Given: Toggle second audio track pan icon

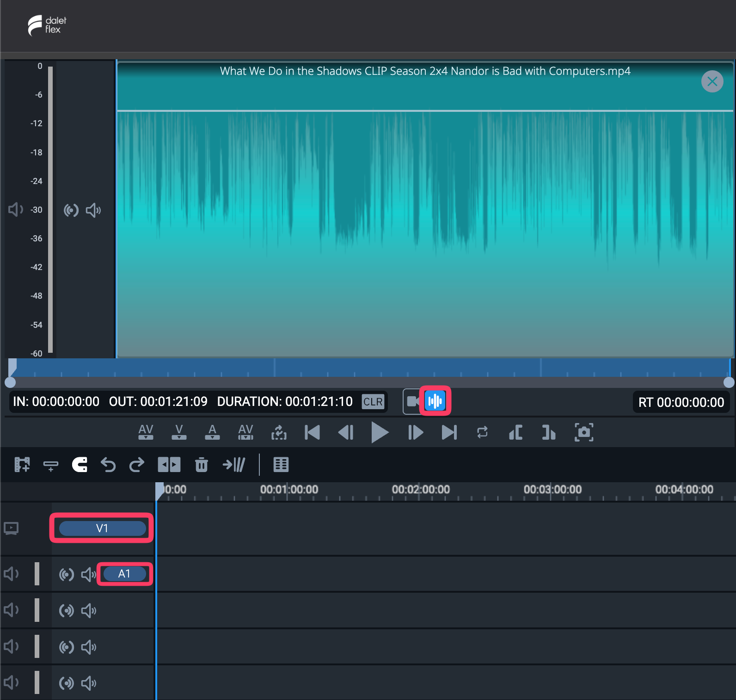Looking at the screenshot, I should tap(67, 611).
